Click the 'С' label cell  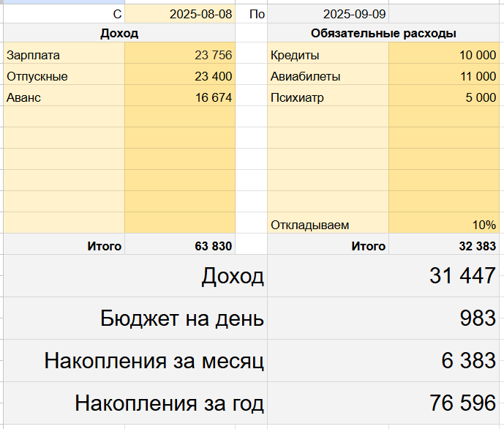pyautogui.click(x=64, y=14)
